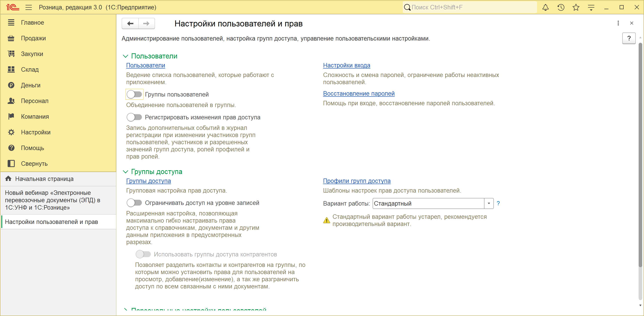Click the Закупки cart icon

11,54
